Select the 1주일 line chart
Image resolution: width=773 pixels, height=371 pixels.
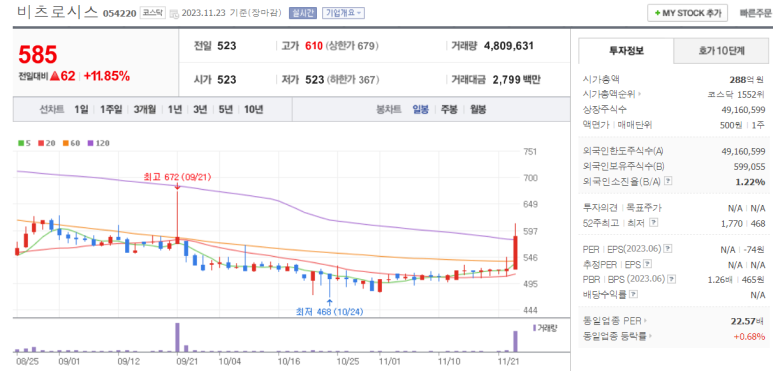point(111,109)
